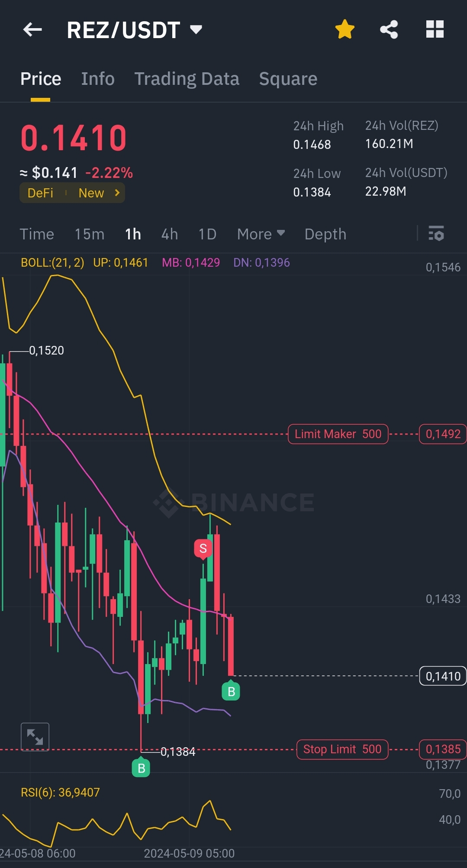Screen dimensions: 467x868
Task: Expand chart to fullscreen
Action: tap(35, 737)
